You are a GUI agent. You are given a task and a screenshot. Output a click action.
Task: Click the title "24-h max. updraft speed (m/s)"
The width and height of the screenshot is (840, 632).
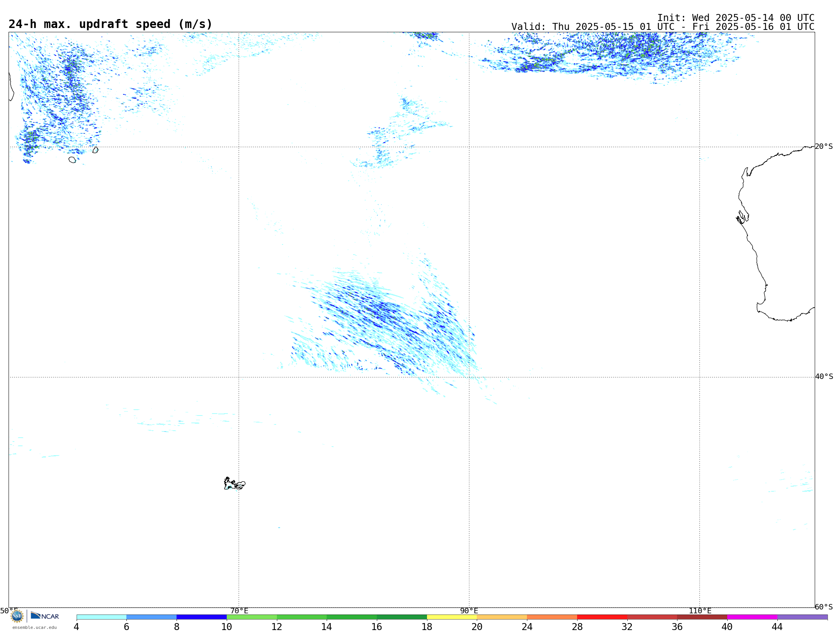coord(110,24)
